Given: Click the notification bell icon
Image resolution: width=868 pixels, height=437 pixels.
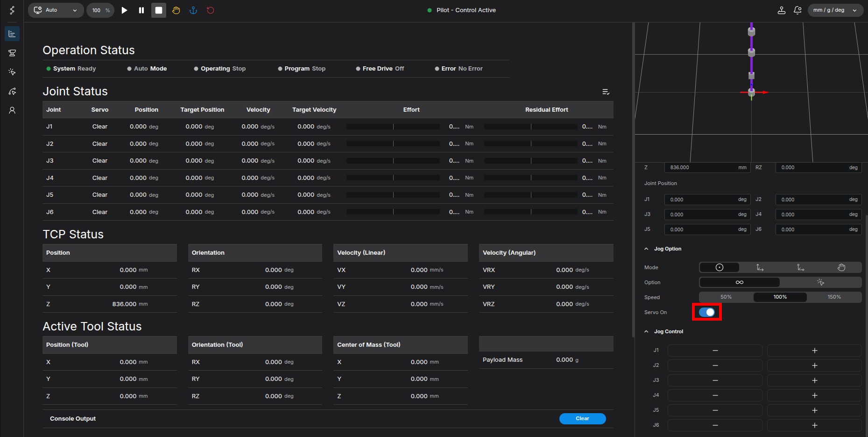Looking at the screenshot, I should point(797,10).
